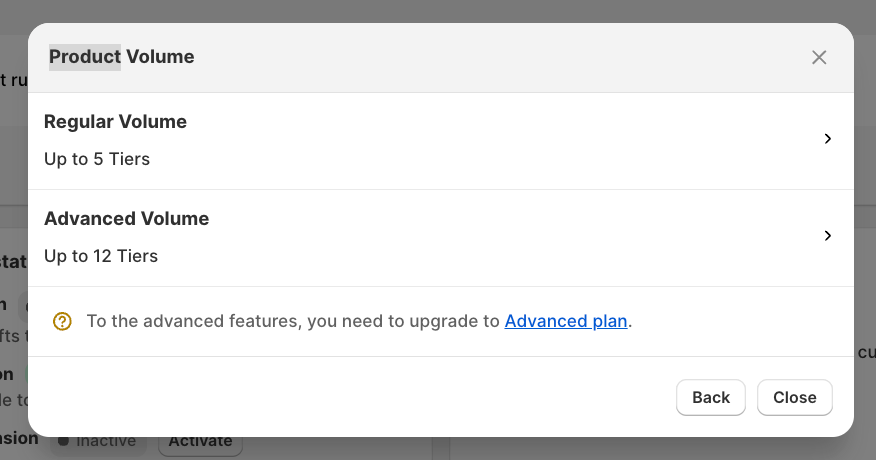This screenshot has width=876, height=460.
Task: Click the Inactive status badge behind dialog
Action: tap(98, 442)
